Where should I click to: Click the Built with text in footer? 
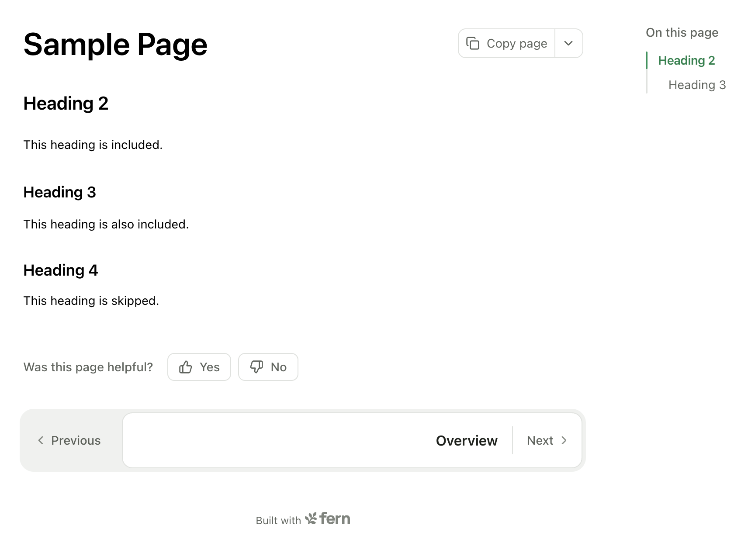[278, 521]
